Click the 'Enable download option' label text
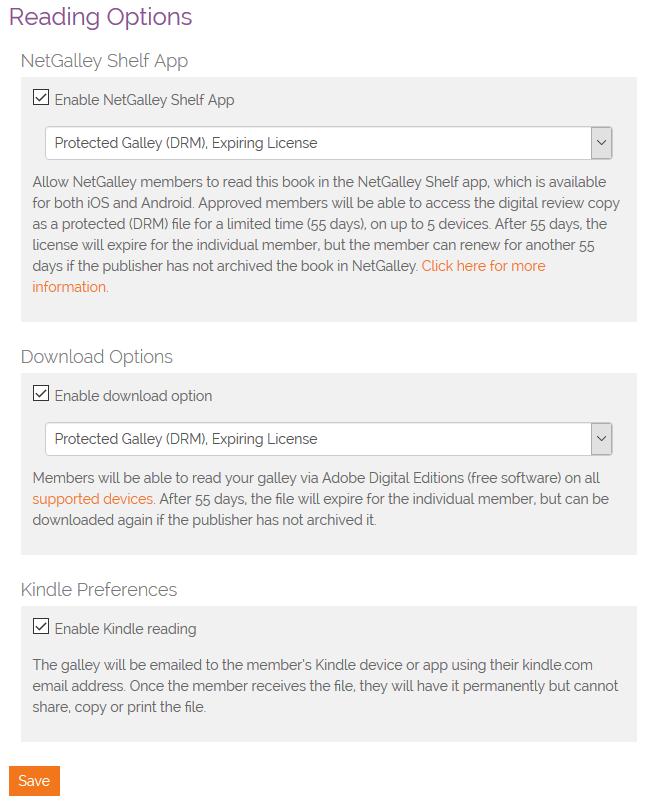 133,396
